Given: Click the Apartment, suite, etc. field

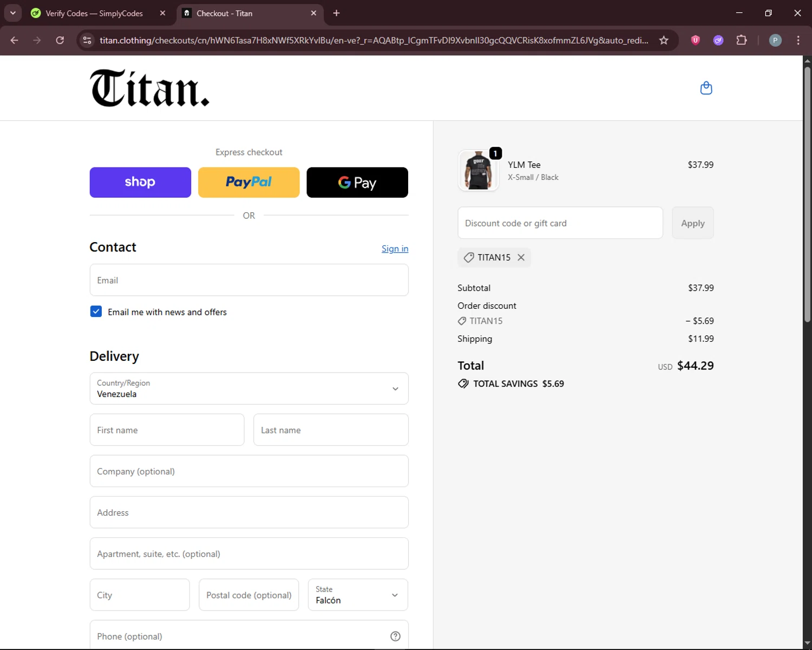Looking at the screenshot, I should [x=249, y=553].
